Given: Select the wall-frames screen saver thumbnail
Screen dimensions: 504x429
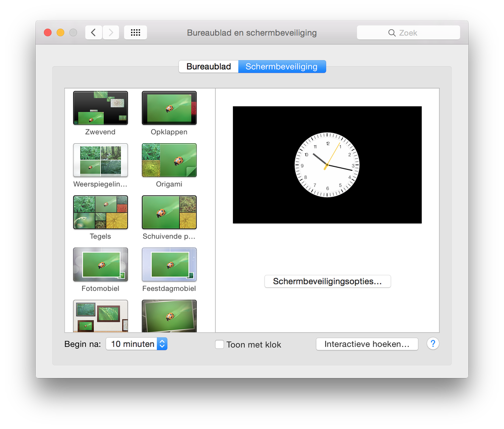Looking at the screenshot, I should pyautogui.click(x=100, y=316).
